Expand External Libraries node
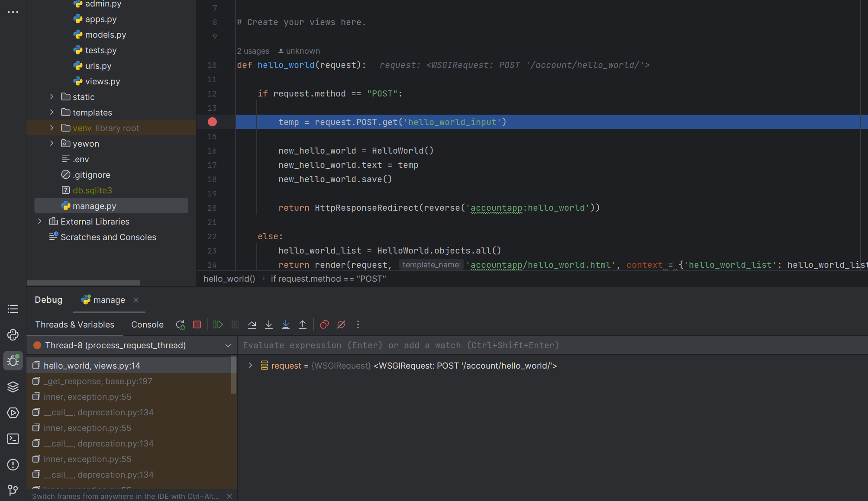868x501 pixels. tap(39, 222)
